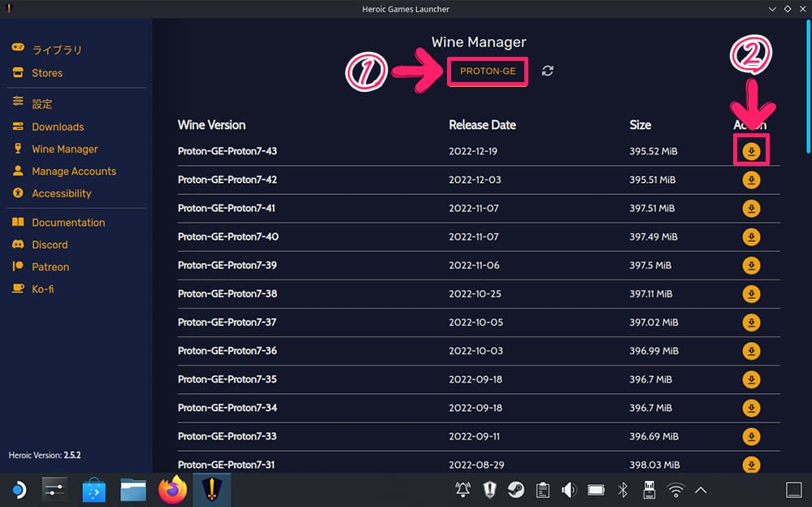
Task: Click the Wine Version column header
Action: (x=211, y=125)
